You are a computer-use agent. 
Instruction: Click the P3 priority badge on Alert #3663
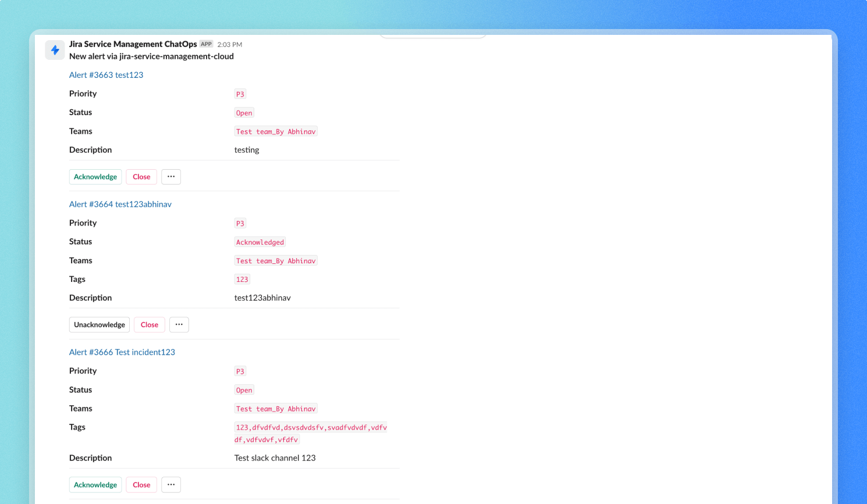click(240, 94)
